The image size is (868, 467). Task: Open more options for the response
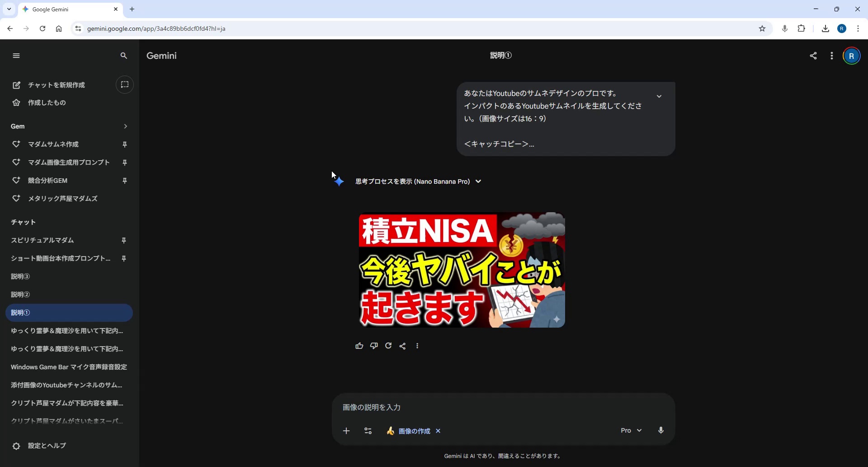pos(417,346)
